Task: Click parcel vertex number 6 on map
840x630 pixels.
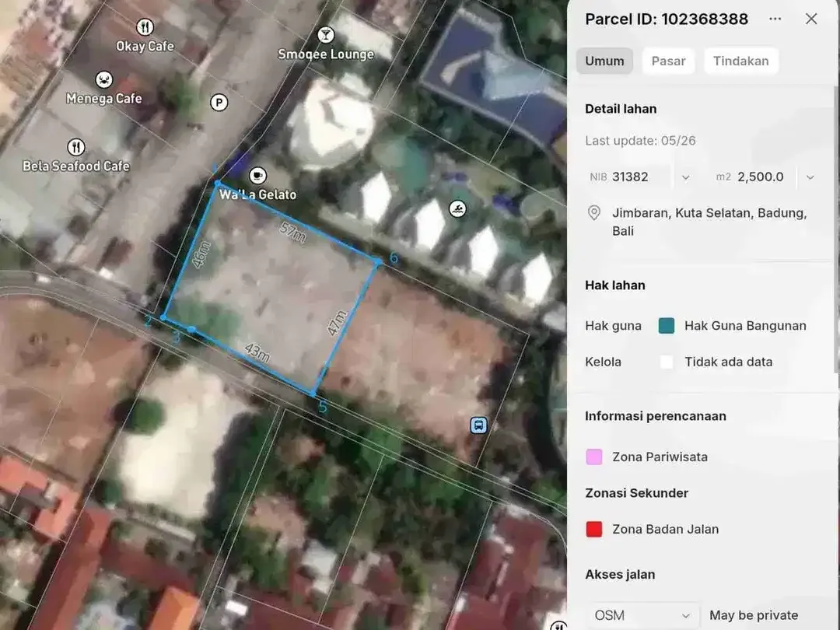Action: click(394, 257)
